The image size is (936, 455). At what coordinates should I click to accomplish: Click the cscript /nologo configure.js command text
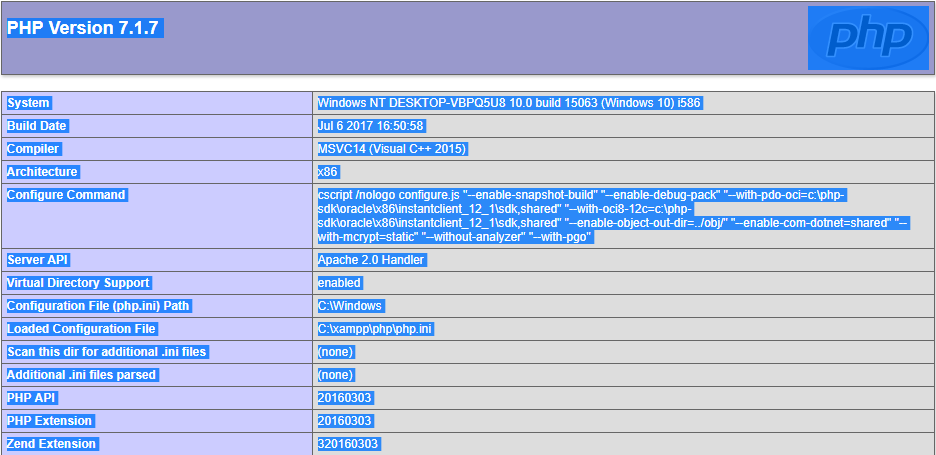coord(613,216)
